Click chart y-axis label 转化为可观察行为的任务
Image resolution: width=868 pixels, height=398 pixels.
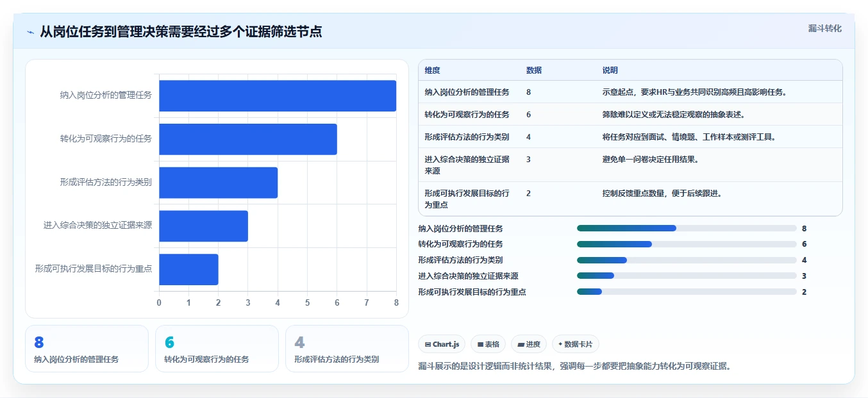106,138
